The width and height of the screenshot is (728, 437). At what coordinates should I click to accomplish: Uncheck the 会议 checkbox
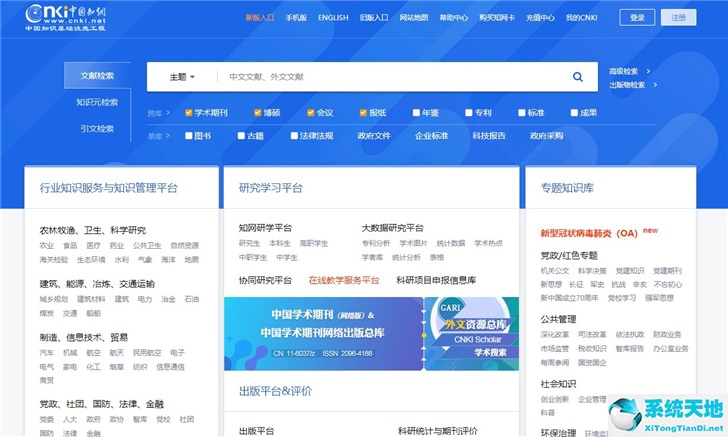[x=311, y=113]
